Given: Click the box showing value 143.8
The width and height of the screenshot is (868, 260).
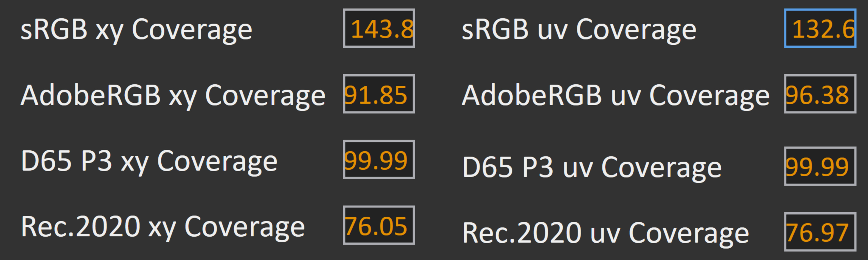Looking at the screenshot, I should click(379, 28).
